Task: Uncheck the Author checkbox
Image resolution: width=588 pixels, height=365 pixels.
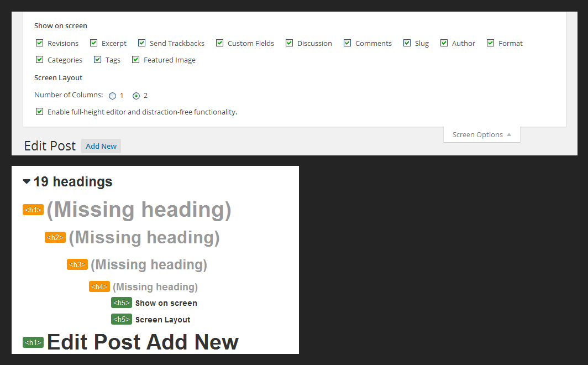Action: click(x=444, y=43)
